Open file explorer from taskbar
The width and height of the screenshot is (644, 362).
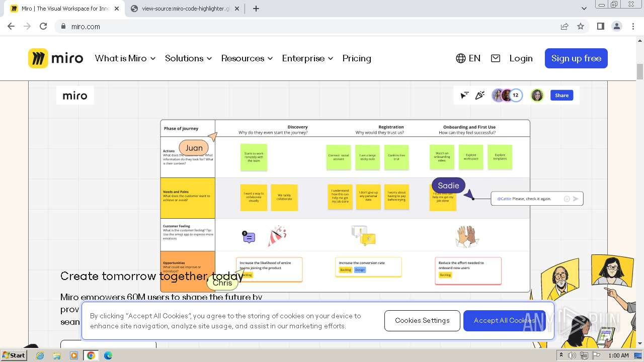coord(57,355)
